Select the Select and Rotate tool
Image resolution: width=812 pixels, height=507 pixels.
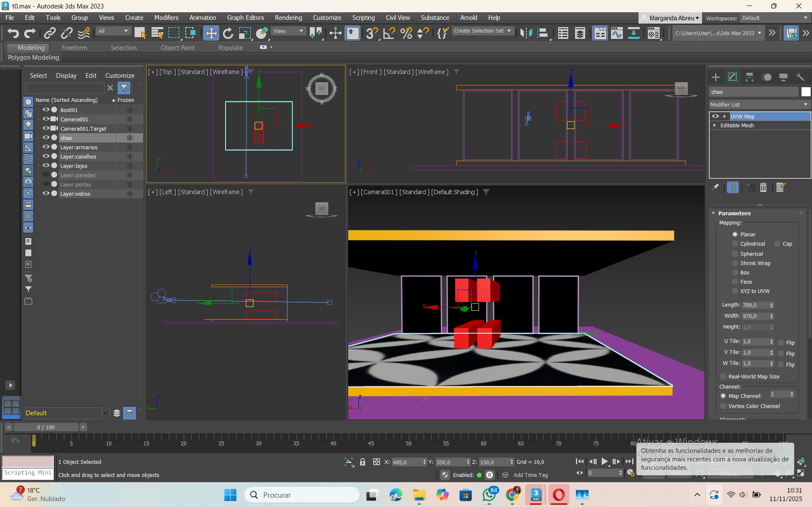coord(228,33)
